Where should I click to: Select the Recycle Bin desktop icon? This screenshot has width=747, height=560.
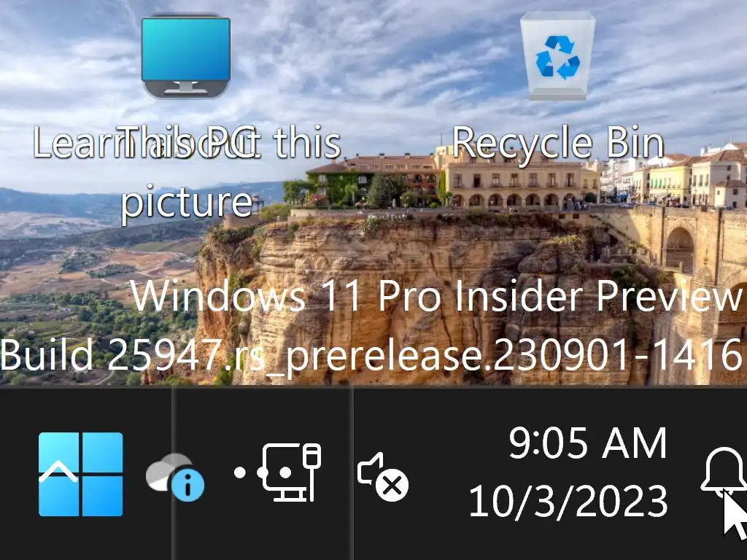click(557, 56)
